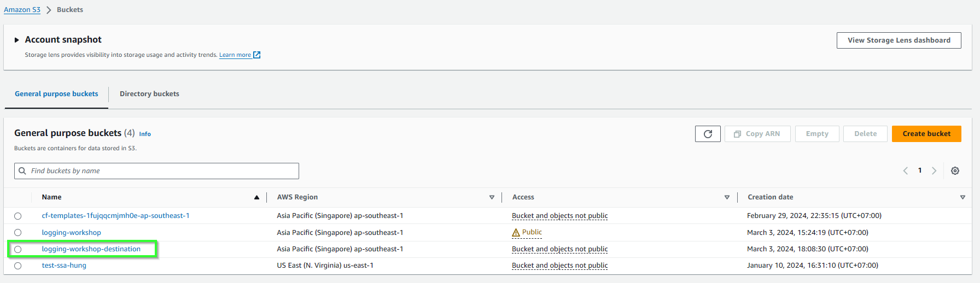Select radio for test-ssa-hung bucket
The image size is (980, 283).
(18, 266)
